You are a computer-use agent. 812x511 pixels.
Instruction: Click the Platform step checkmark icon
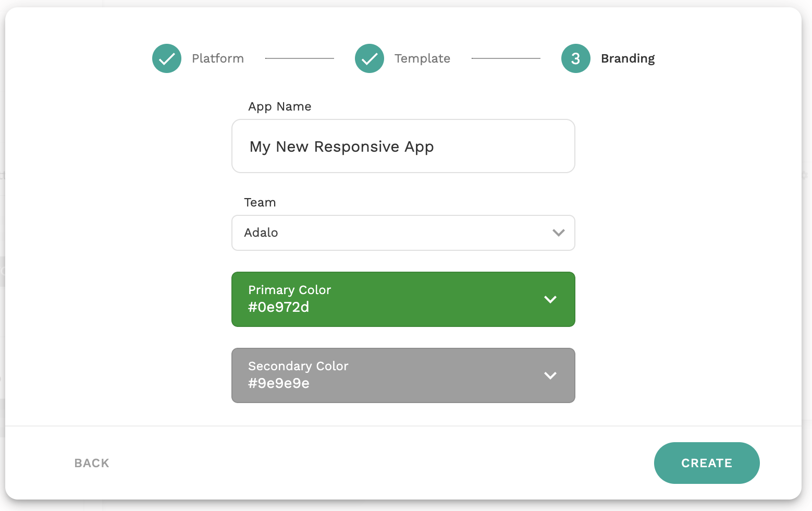pos(167,58)
